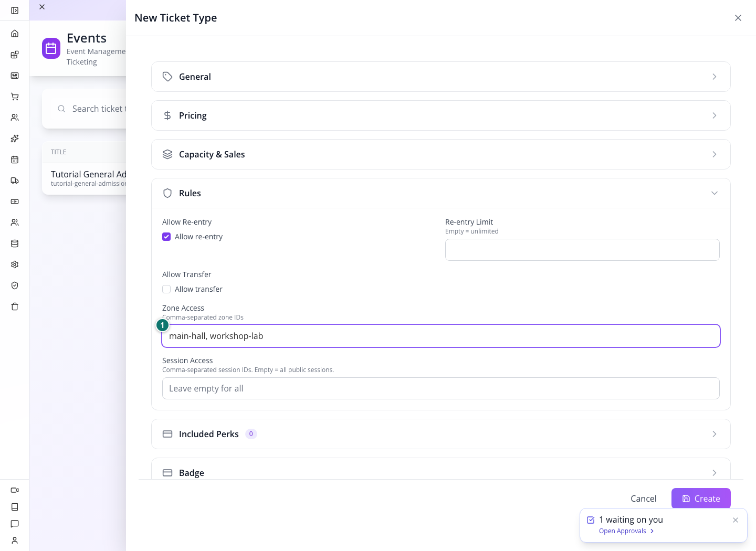
Task: Open the user profile icon in sidebar
Action: coord(15,541)
